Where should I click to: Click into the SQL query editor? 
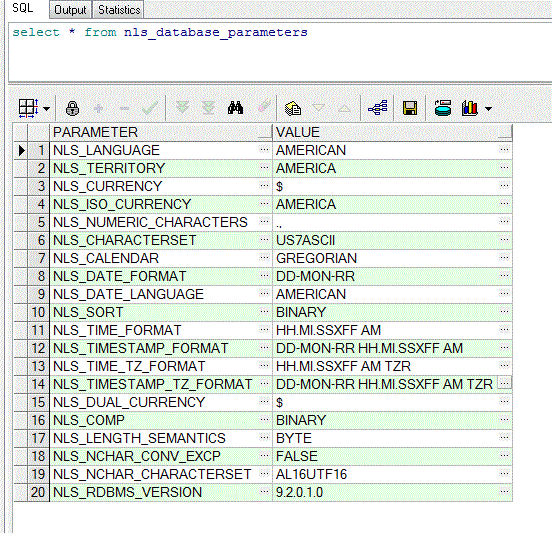tap(280, 52)
